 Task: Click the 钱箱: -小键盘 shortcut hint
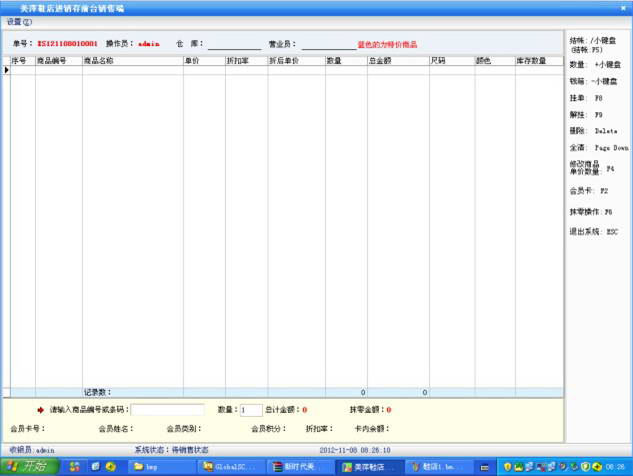pos(593,81)
